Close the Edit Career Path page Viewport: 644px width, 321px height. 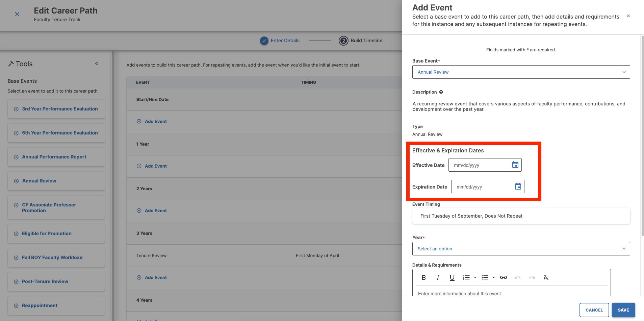[17, 14]
